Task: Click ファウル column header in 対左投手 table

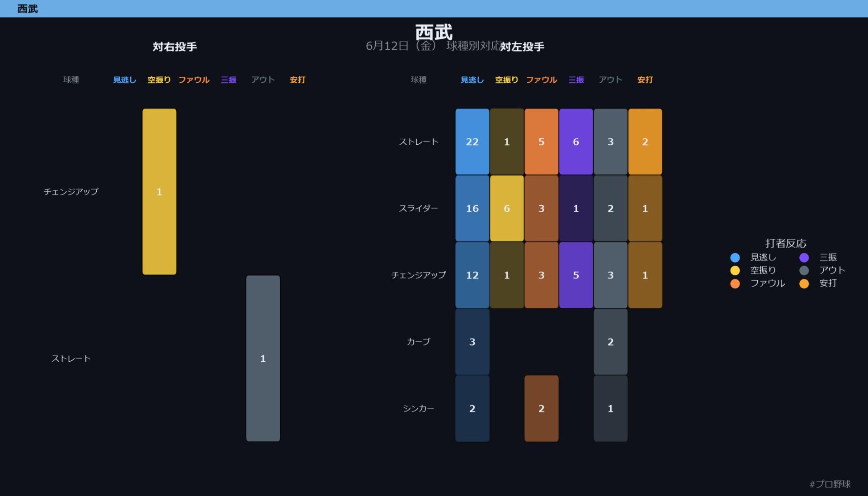Action: (542, 80)
